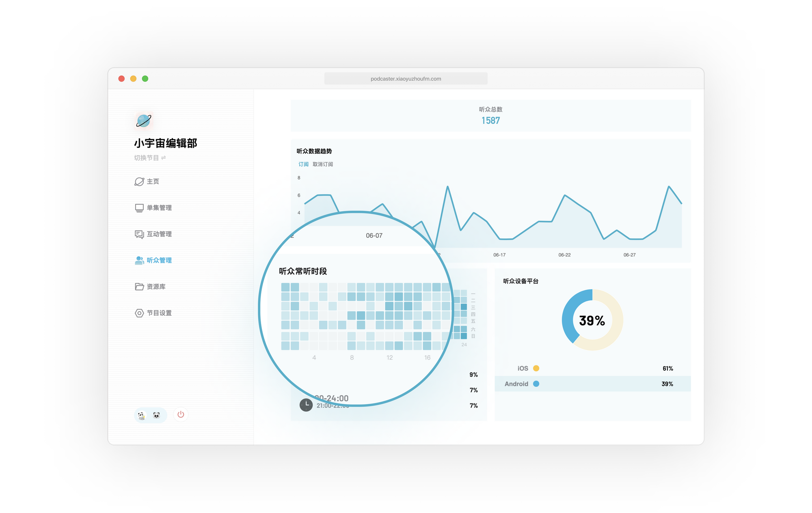Click the folder icon beside 资源库
Viewport: 812px width, 513px height.
coord(139,287)
